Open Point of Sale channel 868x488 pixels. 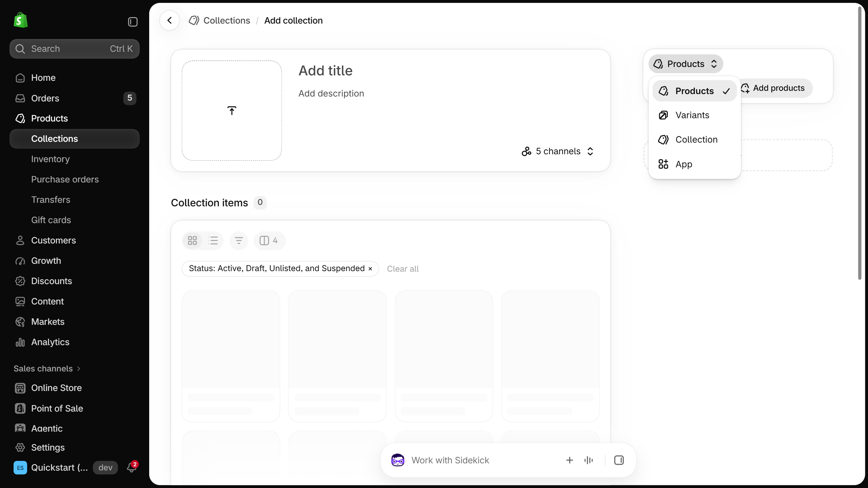75,408
